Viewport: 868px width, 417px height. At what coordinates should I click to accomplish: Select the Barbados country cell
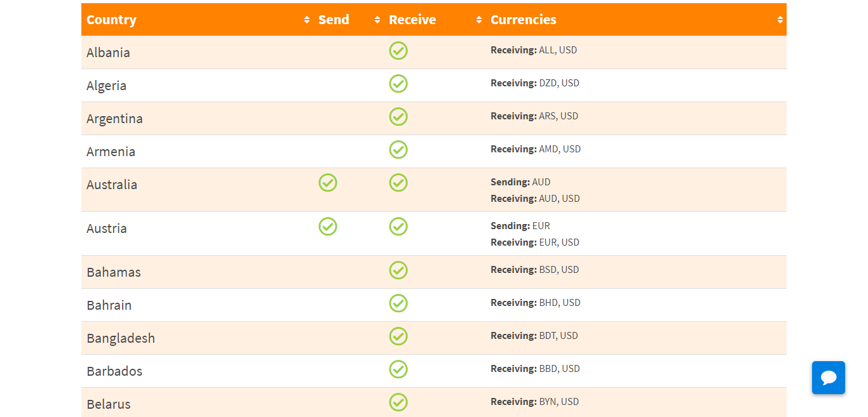197,371
